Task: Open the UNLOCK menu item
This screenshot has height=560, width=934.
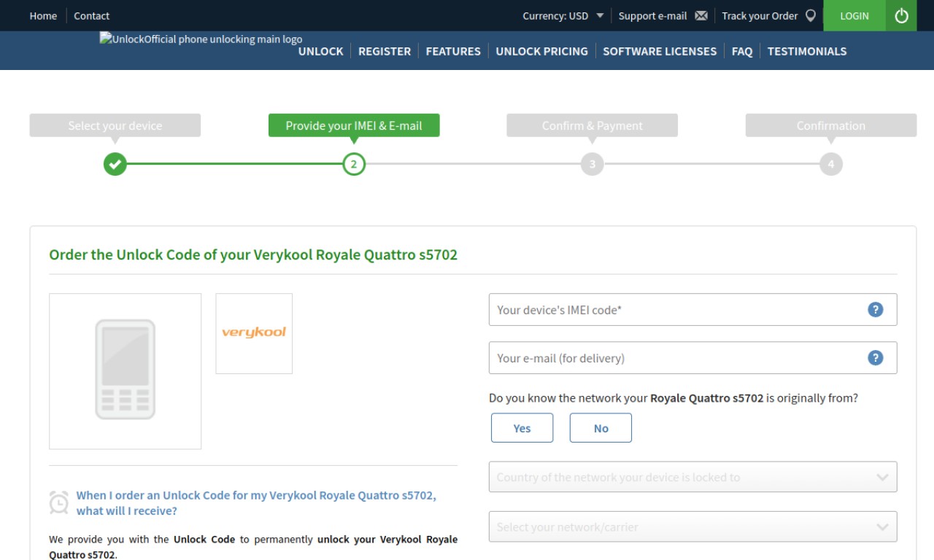Action: pyautogui.click(x=320, y=51)
